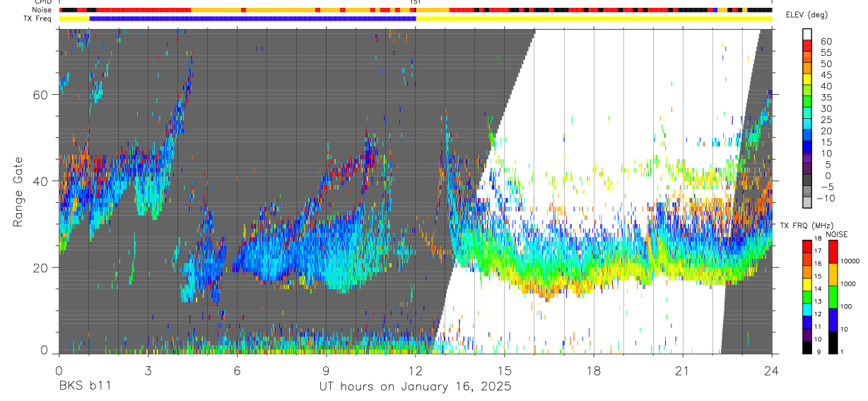Click the '5' value in ELEV legend
868x401 pixels.
coord(828,164)
